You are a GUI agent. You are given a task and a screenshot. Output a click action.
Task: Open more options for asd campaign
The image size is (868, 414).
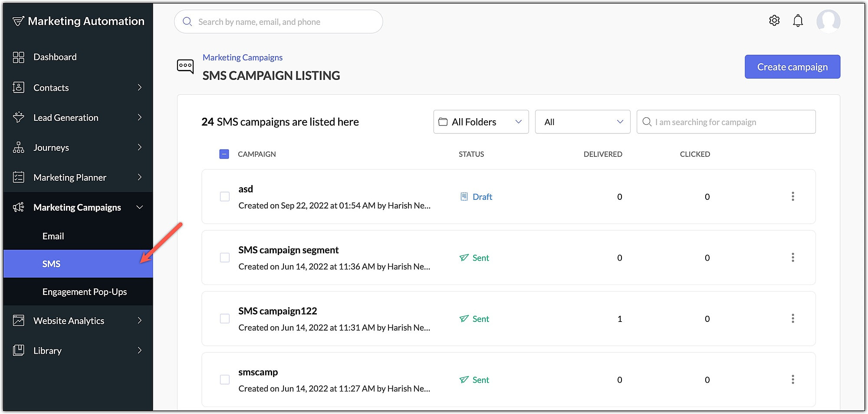[792, 196]
